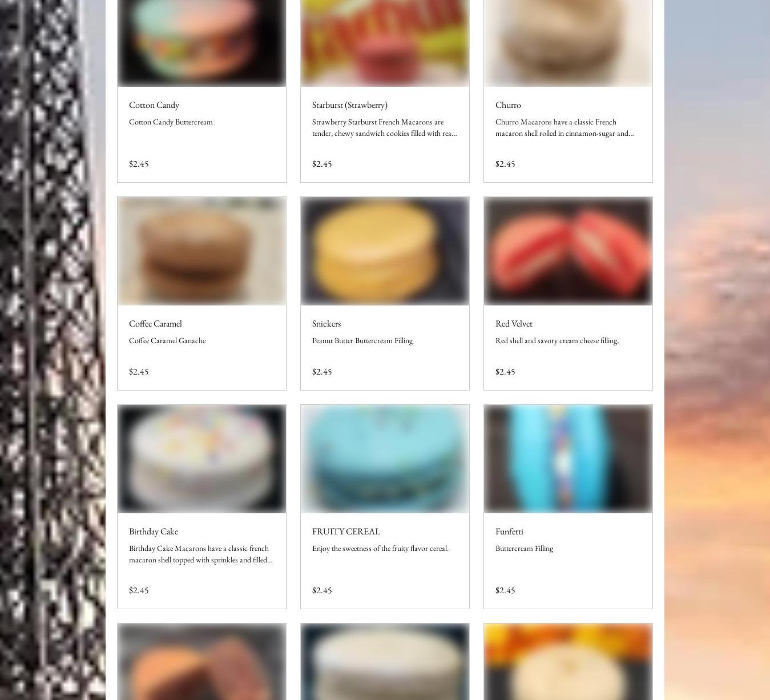View the Funfetti macaron photo
This screenshot has height=700, width=770.
pos(568,459)
